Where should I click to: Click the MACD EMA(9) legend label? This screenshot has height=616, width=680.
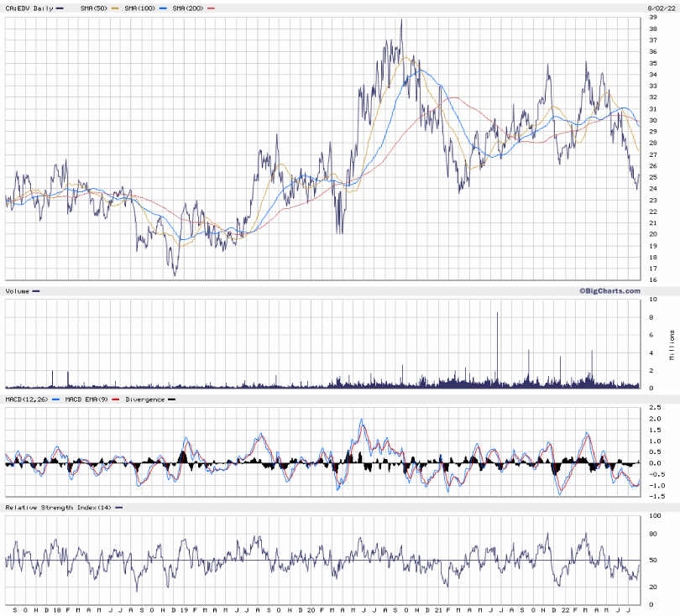pyautogui.click(x=88, y=399)
